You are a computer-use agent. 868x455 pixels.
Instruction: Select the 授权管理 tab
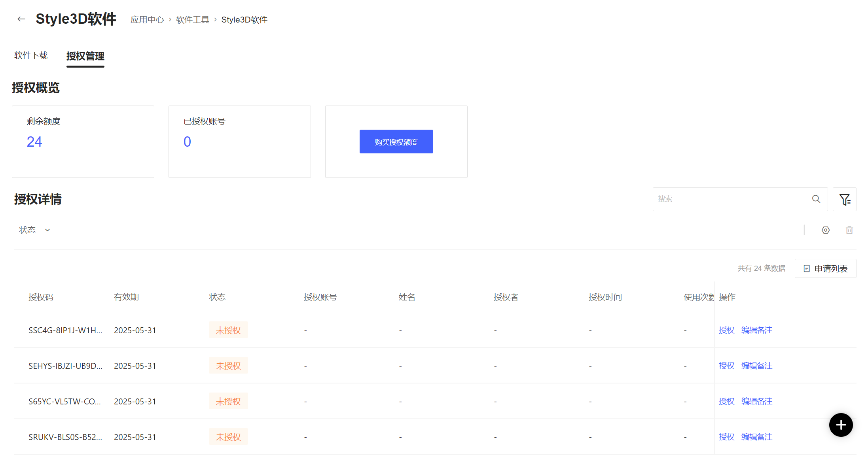tap(85, 56)
